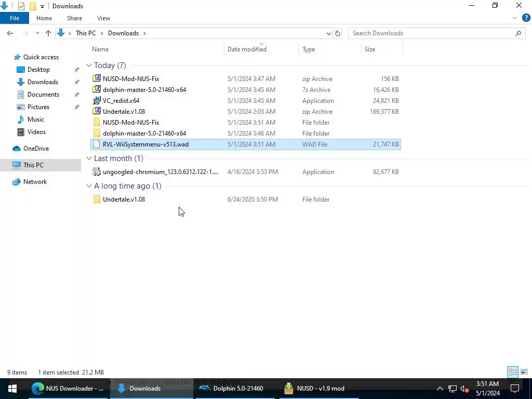Click the Videos film icon in the sidebar
Screen dimensions: 532x399
21,132
